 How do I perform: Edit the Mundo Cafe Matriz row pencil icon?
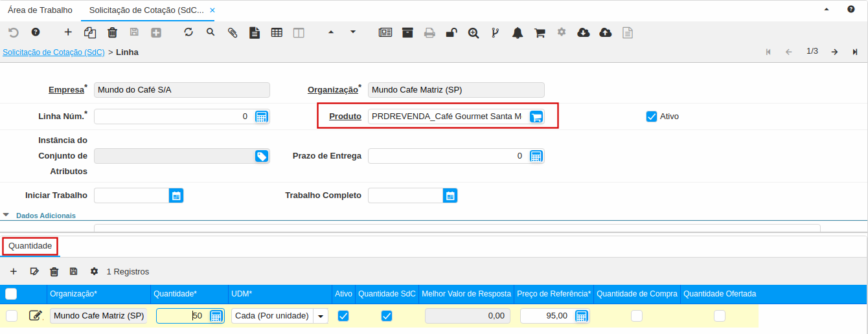36,316
